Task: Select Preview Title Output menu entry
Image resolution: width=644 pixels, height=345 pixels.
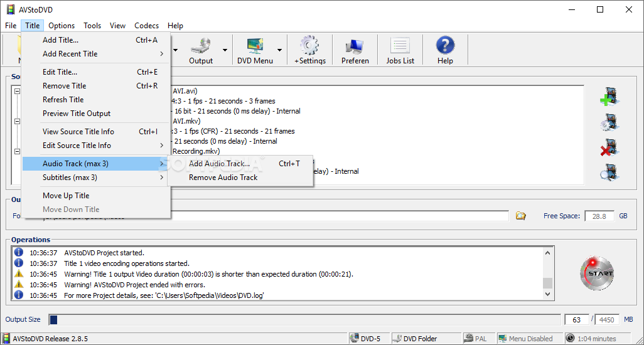Action: 96,114
